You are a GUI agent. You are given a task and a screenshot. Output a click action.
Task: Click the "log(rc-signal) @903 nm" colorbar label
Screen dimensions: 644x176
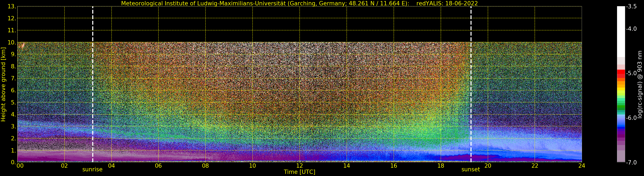[x=640, y=84]
